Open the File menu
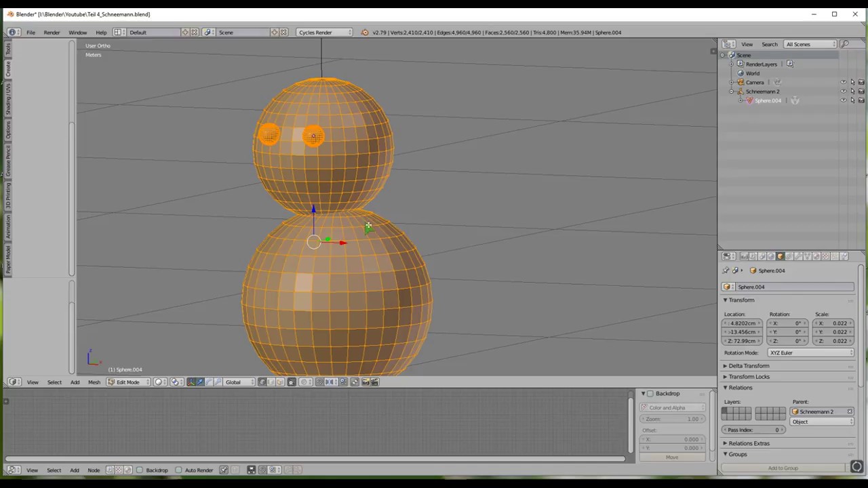This screenshot has height=488, width=868. pos(31,33)
